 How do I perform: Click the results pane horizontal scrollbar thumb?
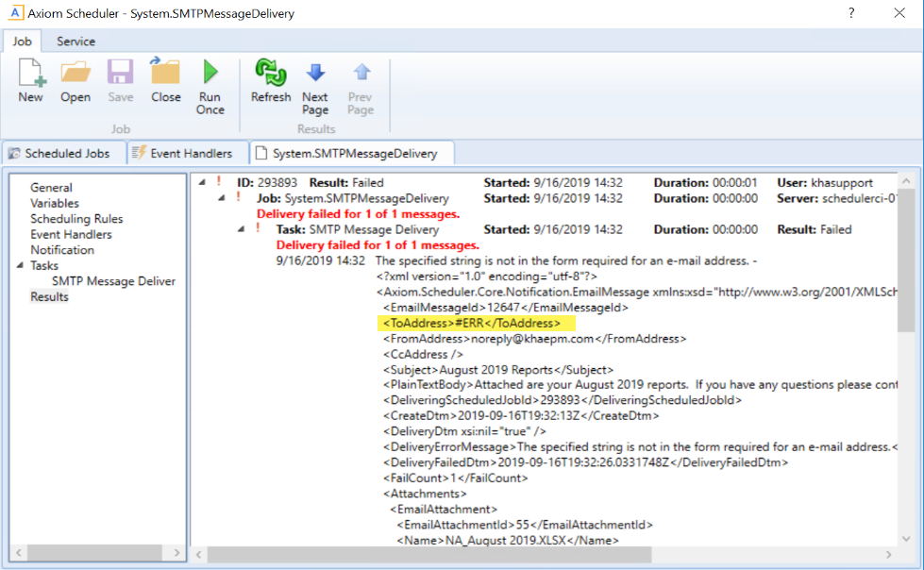[429, 554]
